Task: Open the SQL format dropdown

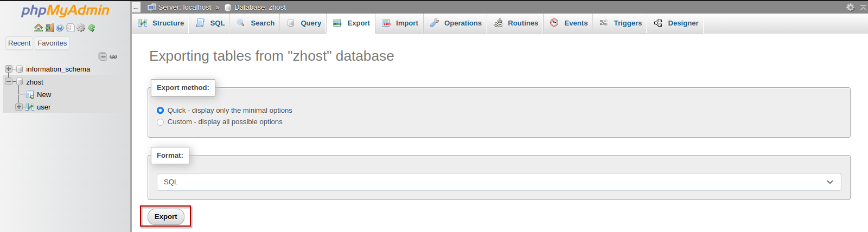Action: click(x=499, y=182)
